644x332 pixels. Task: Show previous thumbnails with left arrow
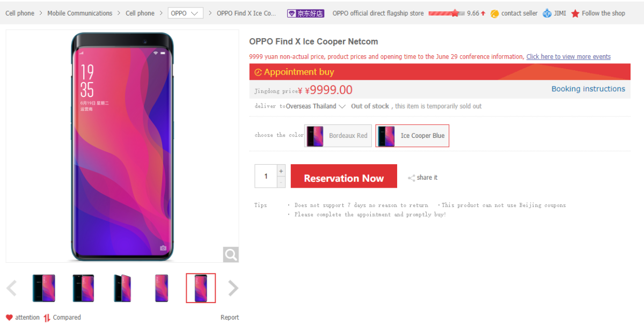click(x=11, y=288)
